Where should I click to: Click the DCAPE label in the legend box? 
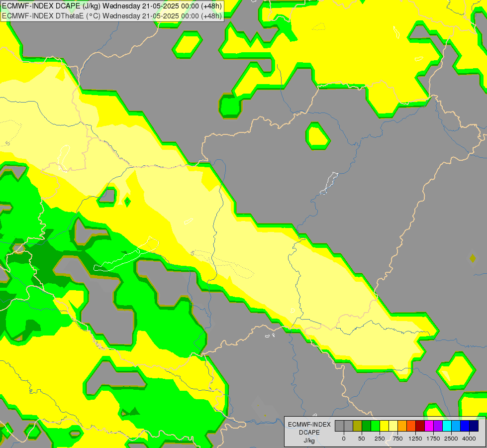click(309, 433)
